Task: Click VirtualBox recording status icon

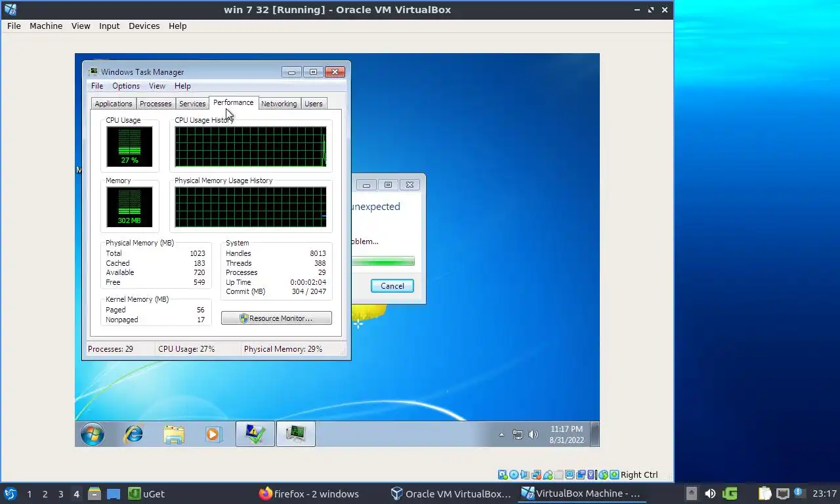Action: point(581,474)
